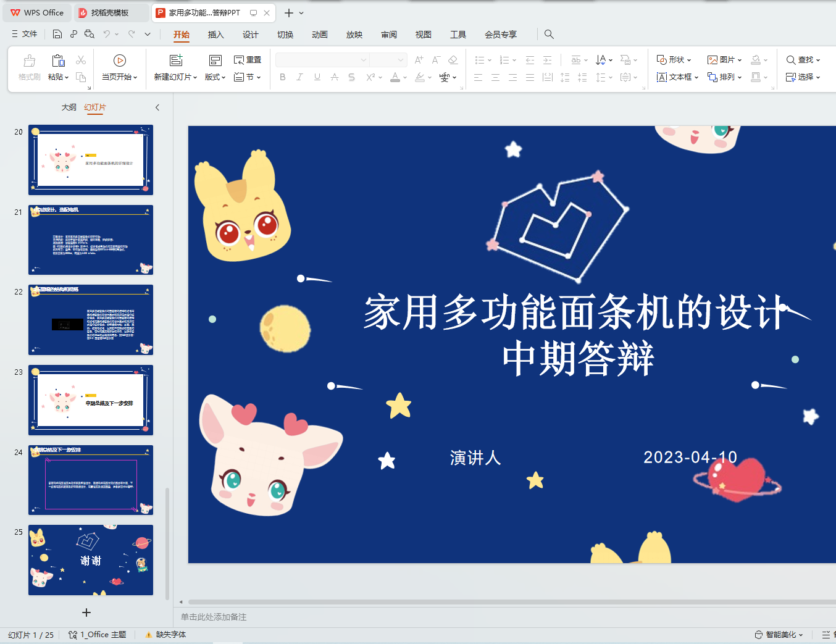Viewport: 836px width, 644px height.
Task: Open the Select (选择) dropdown
Action: tap(803, 77)
